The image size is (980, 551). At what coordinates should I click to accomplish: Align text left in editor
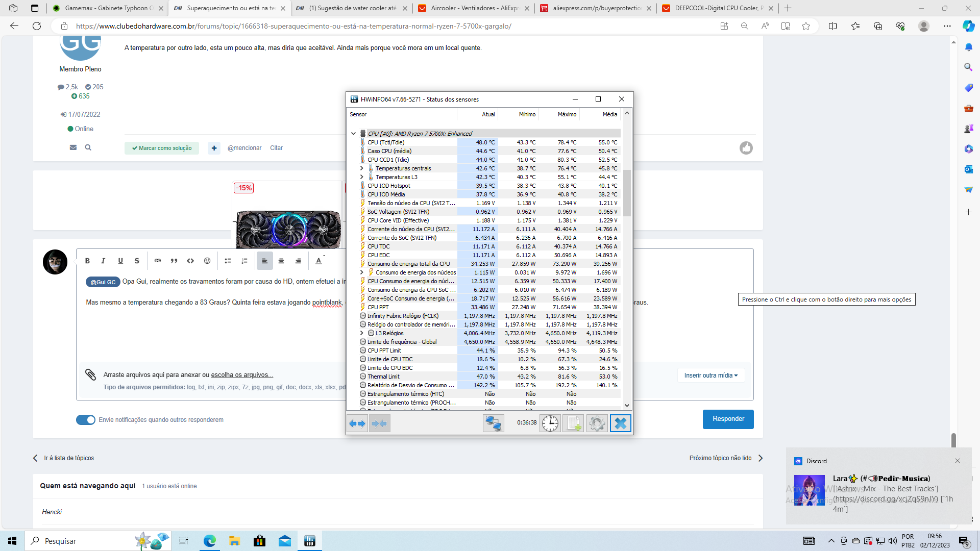(264, 261)
